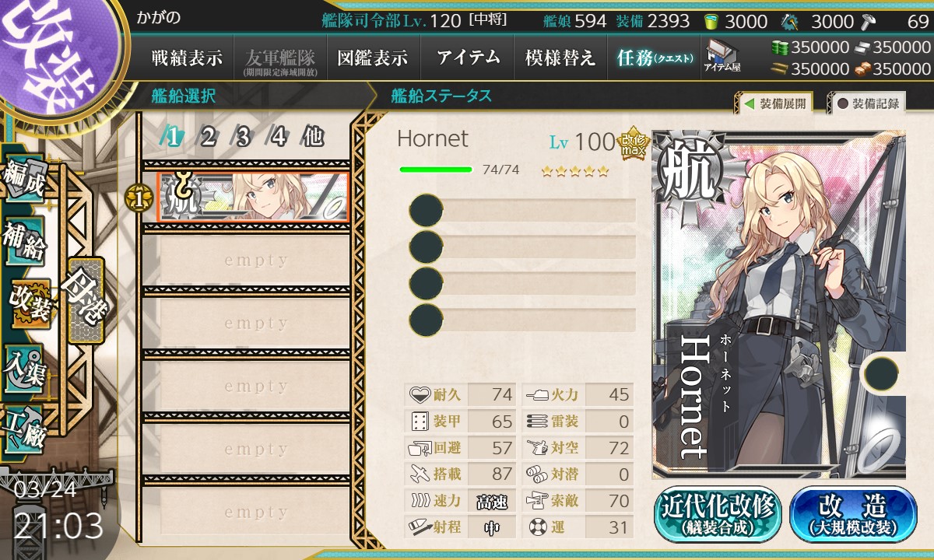The image size is (934, 560).
Task: Select the 改装 (Refit) sidebar icon
Action: (30, 304)
